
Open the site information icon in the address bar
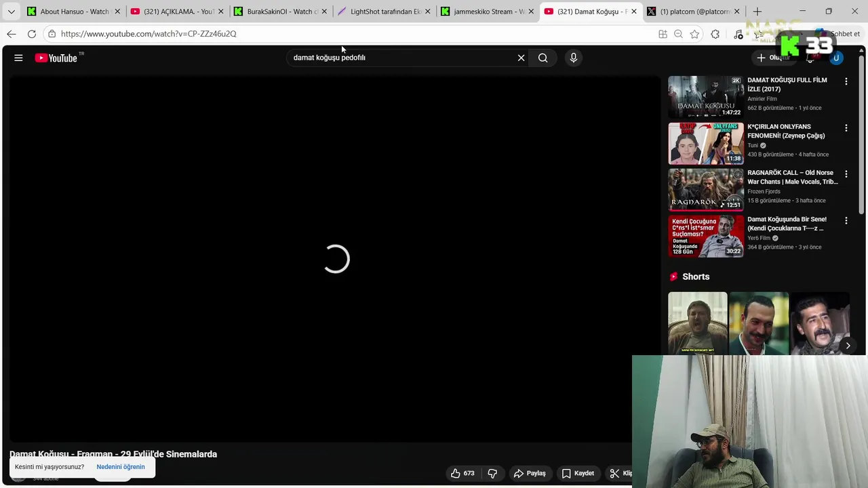click(52, 34)
